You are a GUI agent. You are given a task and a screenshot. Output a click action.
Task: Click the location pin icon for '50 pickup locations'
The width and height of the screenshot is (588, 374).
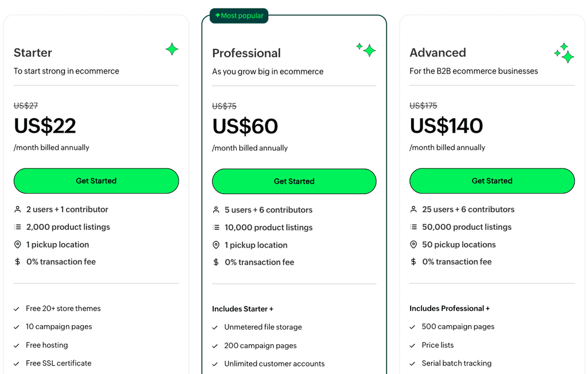pyautogui.click(x=413, y=244)
